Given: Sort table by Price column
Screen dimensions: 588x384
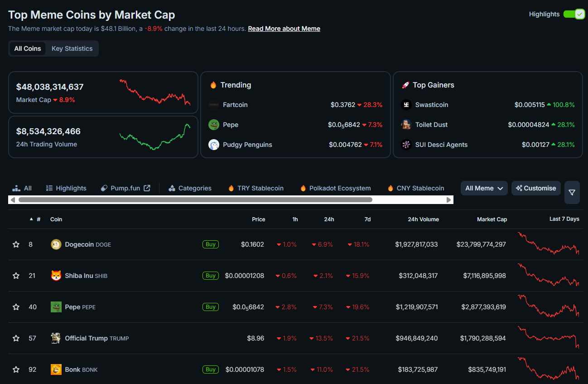Looking at the screenshot, I should (x=259, y=219).
